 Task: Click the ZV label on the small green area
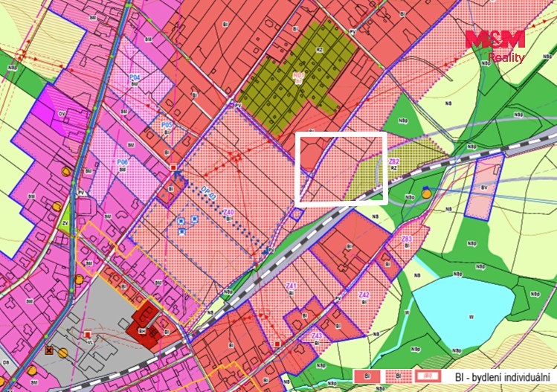65,223
